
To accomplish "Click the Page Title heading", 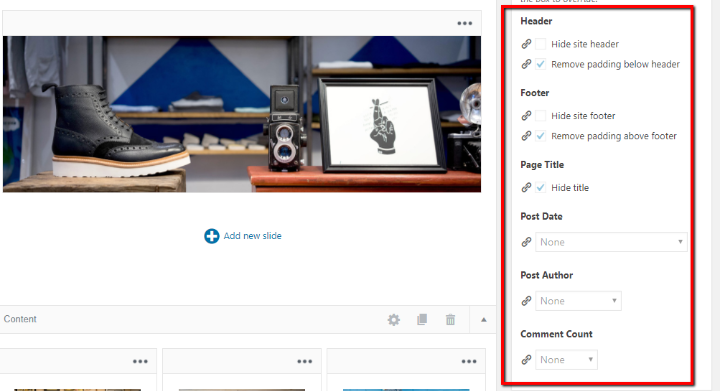I will click(542, 165).
